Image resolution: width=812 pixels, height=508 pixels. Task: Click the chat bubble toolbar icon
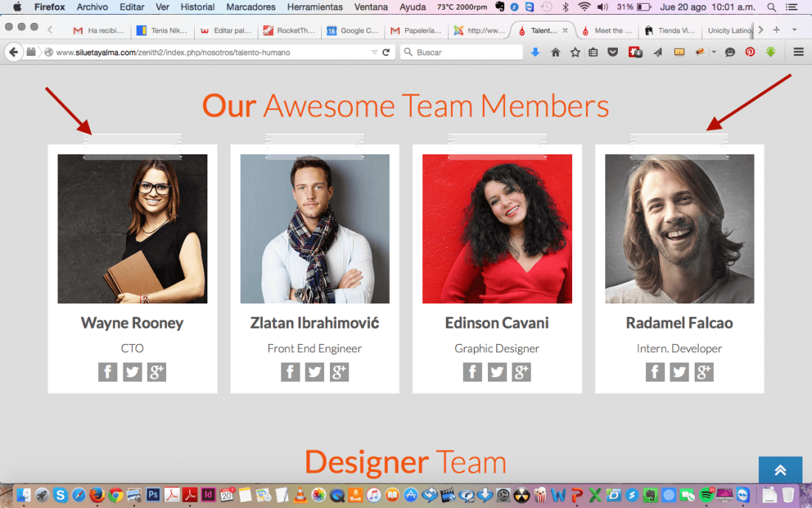(x=729, y=52)
